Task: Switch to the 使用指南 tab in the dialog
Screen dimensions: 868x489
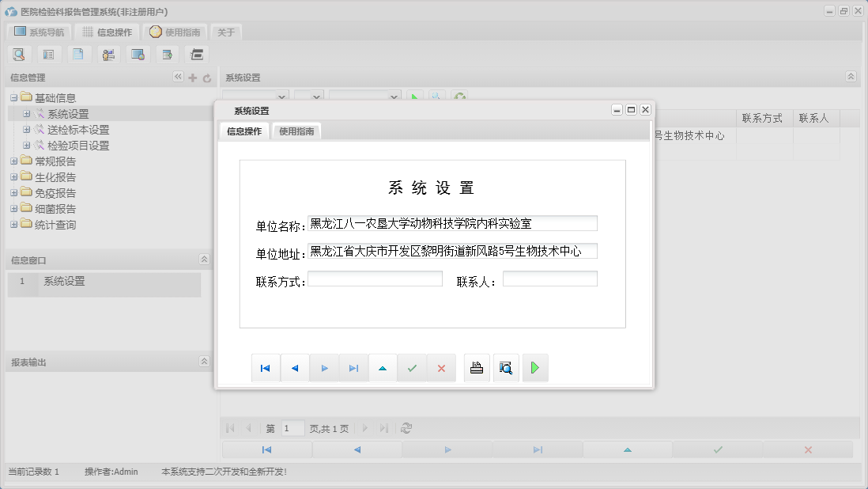Action: click(x=296, y=131)
